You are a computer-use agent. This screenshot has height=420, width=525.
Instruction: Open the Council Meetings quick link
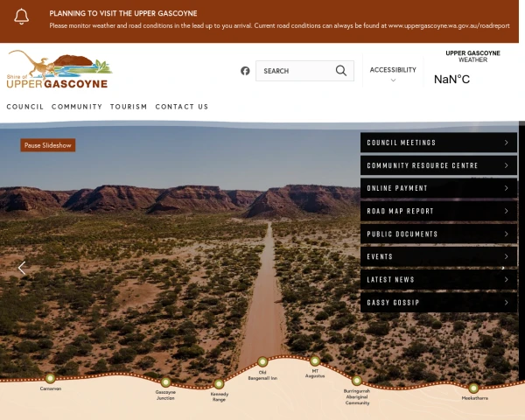pos(438,143)
